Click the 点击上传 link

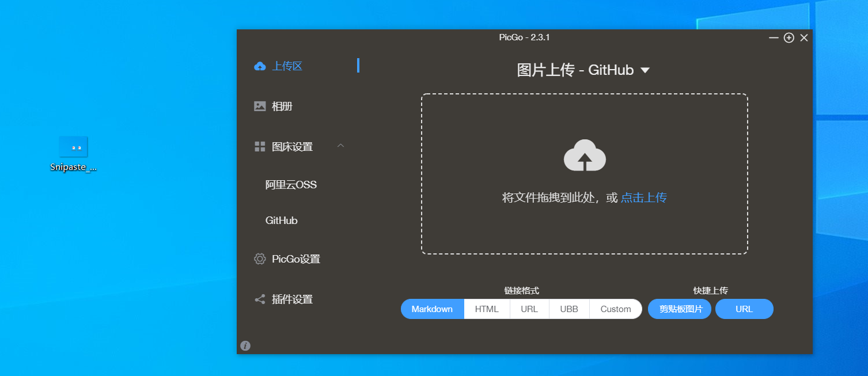[644, 198]
